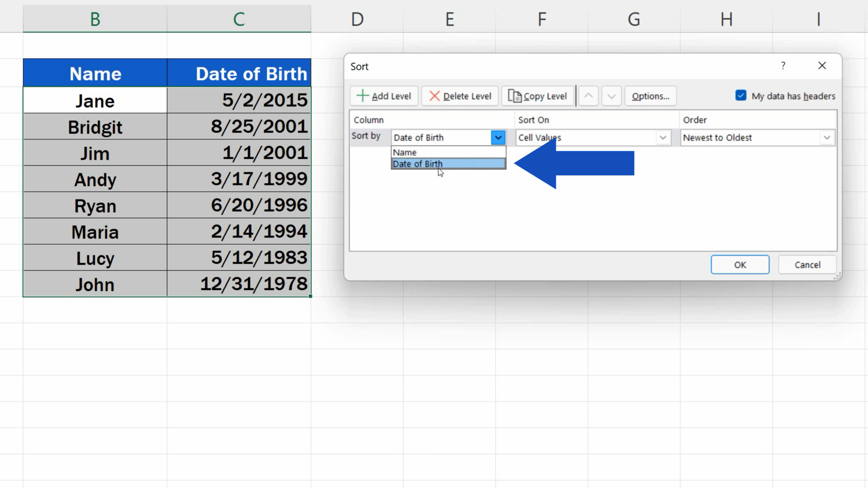This screenshot has width=868, height=488.
Task: Click the cell containing 12/31/1978
Action: pos(239,284)
